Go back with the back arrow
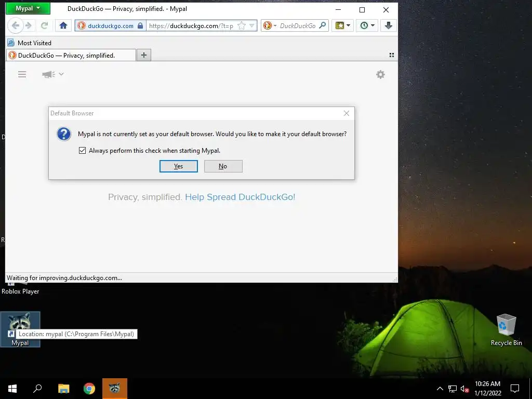 pos(15,25)
